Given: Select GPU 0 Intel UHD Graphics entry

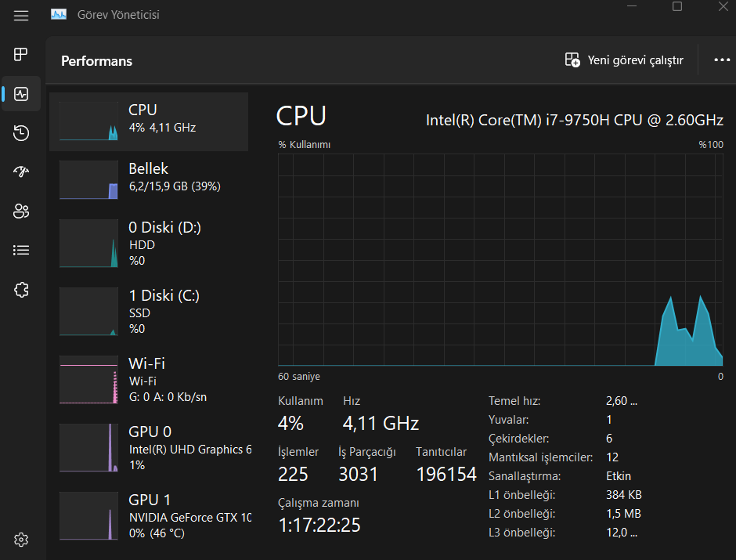Looking at the screenshot, I should [x=149, y=447].
